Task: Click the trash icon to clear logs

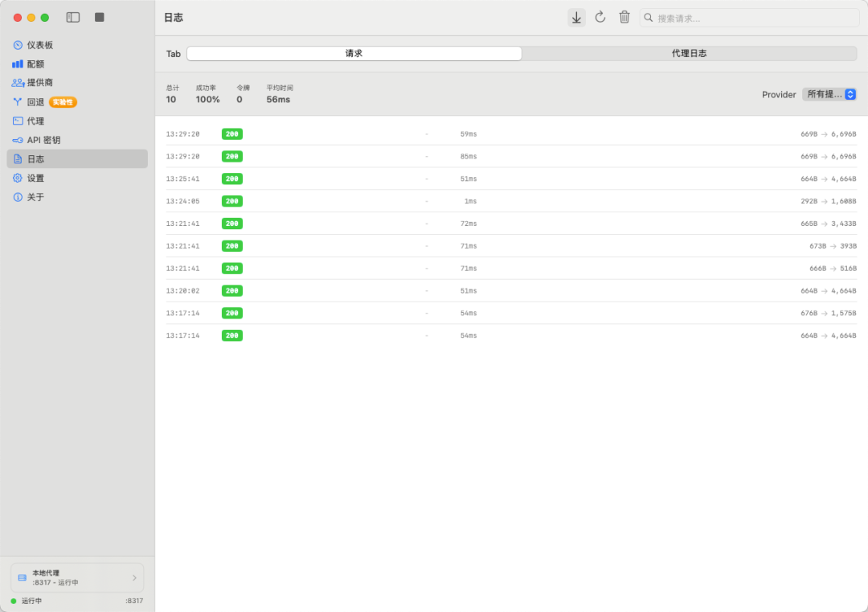Action: (x=624, y=18)
